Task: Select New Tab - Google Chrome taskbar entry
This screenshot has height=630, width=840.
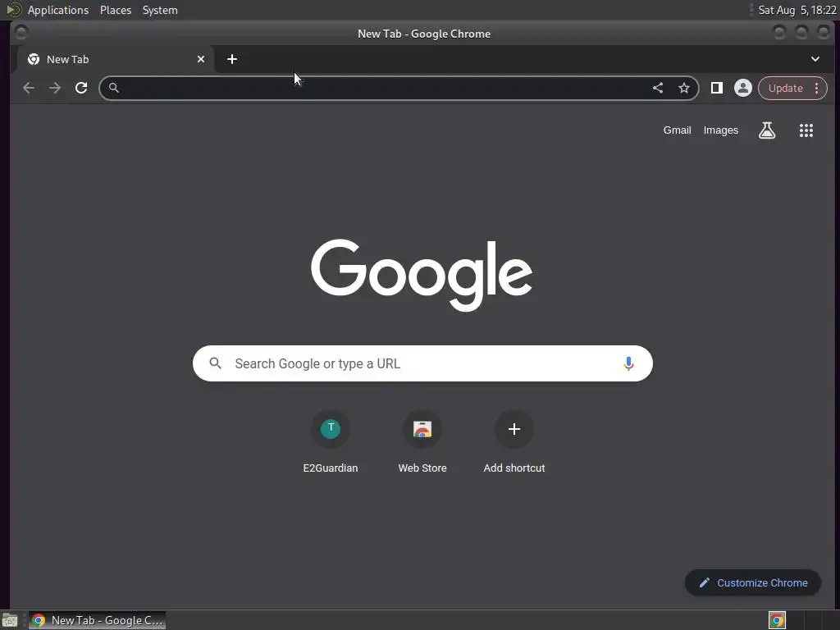Action: [97, 620]
